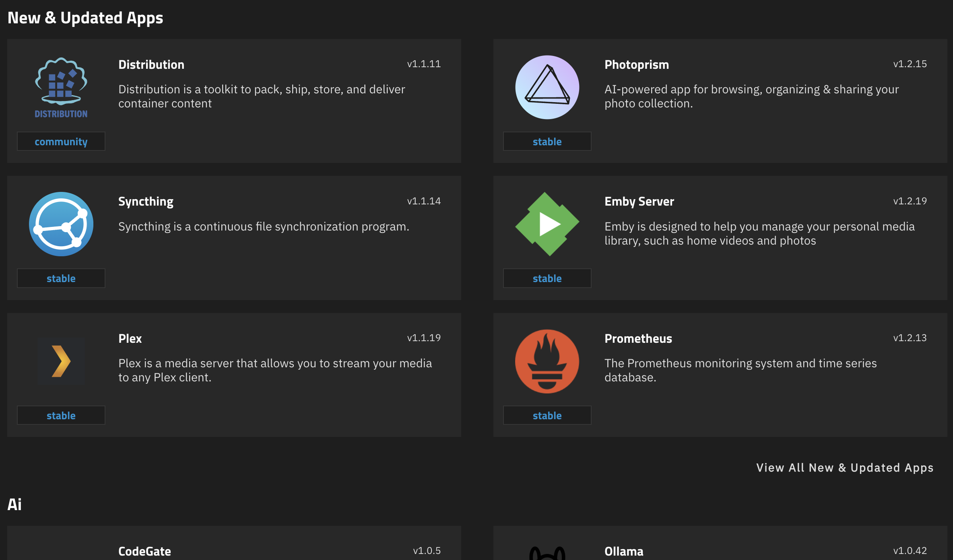Open the Photoprism app title
Screen dimensions: 953x560
(x=637, y=65)
